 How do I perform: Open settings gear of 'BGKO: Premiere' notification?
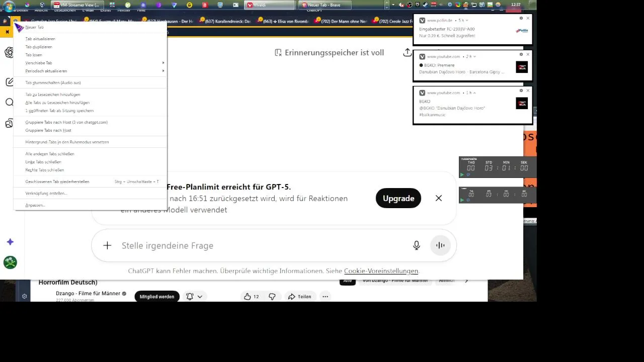(521, 54)
